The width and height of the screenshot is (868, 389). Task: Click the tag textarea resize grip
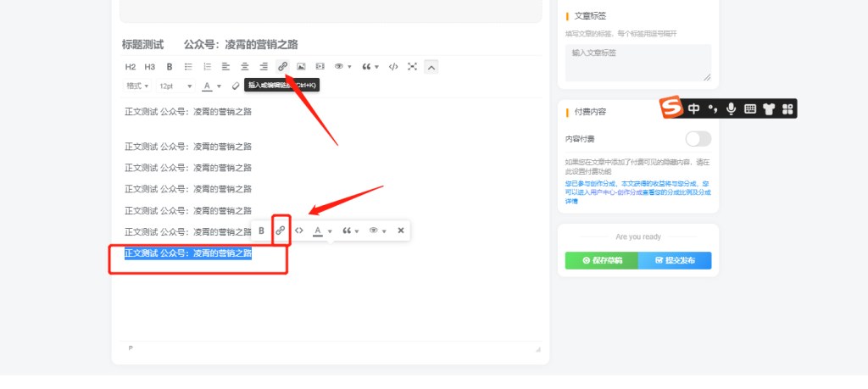707,77
